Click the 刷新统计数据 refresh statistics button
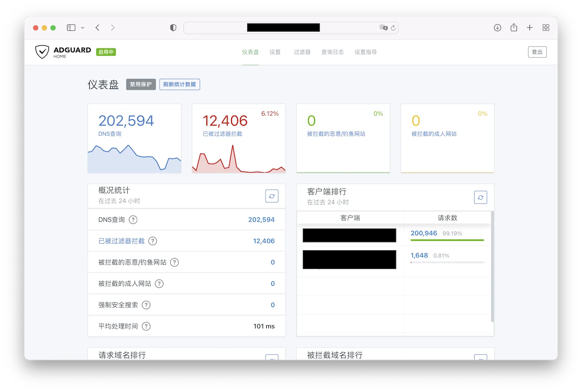The height and width of the screenshot is (392, 582). click(179, 84)
